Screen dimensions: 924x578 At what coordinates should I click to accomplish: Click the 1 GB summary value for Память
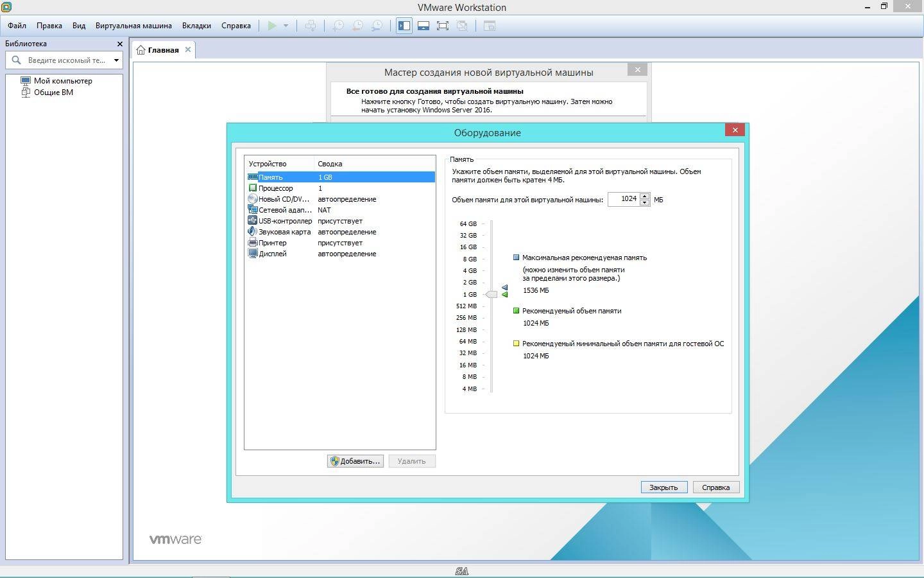tap(325, 177)
